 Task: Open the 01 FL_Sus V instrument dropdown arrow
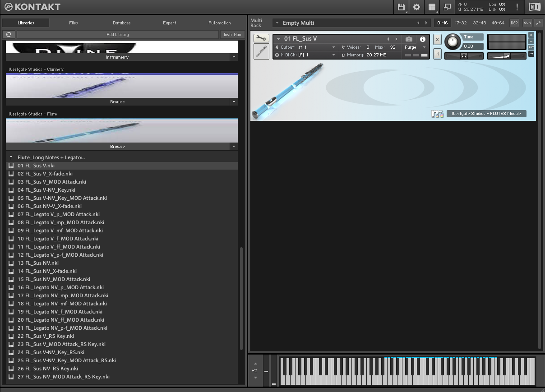point(278,39)
